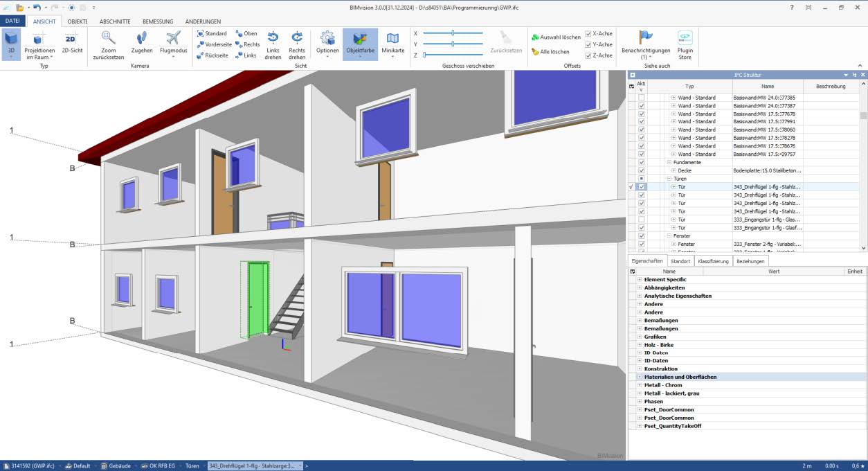Toggle the Y-Achse checkbox
This screenshot has width=868, height=471.
point(588,44)
